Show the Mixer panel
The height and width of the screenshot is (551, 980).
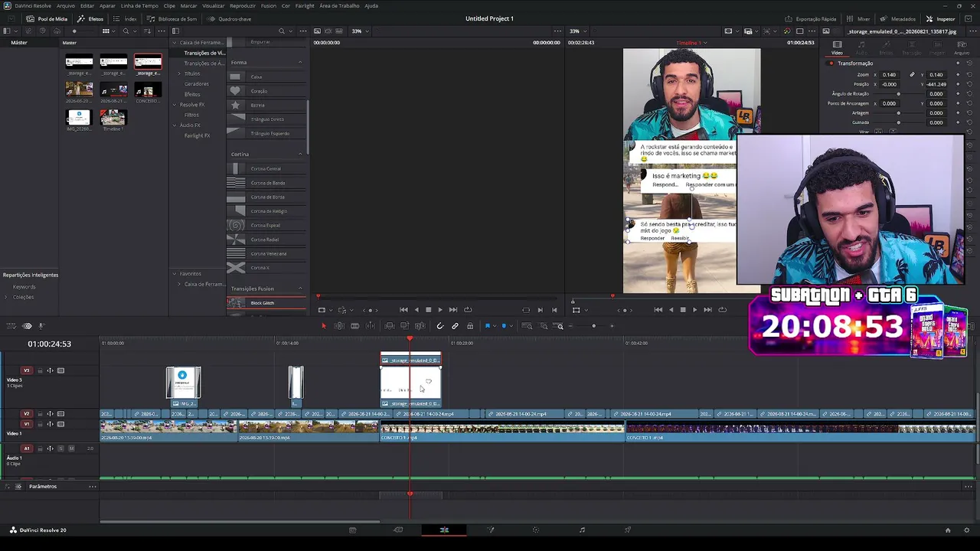coord(859,18)
